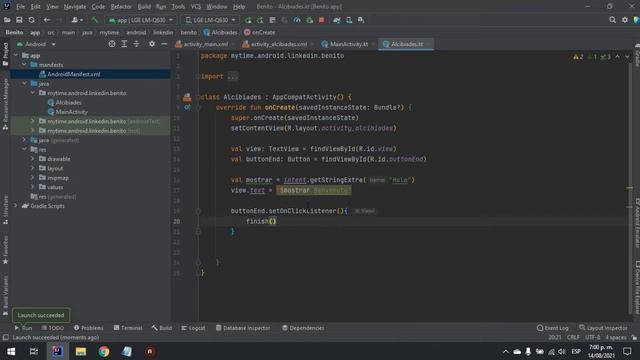Expand the mipmap folder
Image resolution: width=640 pixels, height=360 pixels.
tap(33, 178)
